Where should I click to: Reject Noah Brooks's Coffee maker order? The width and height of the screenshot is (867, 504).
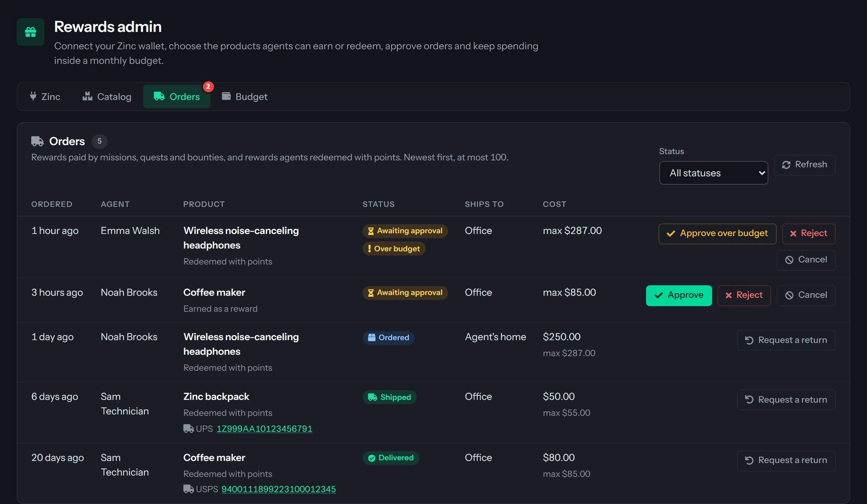click(744, 295)
